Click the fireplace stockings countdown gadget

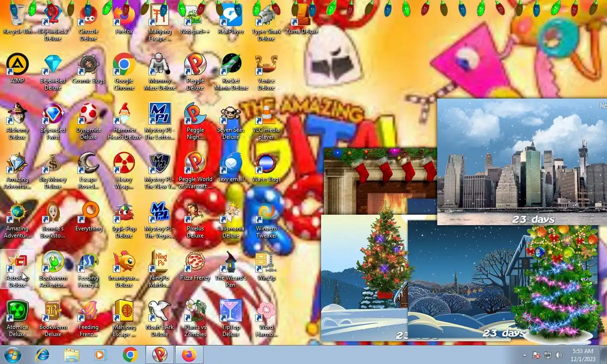point(380,181)
